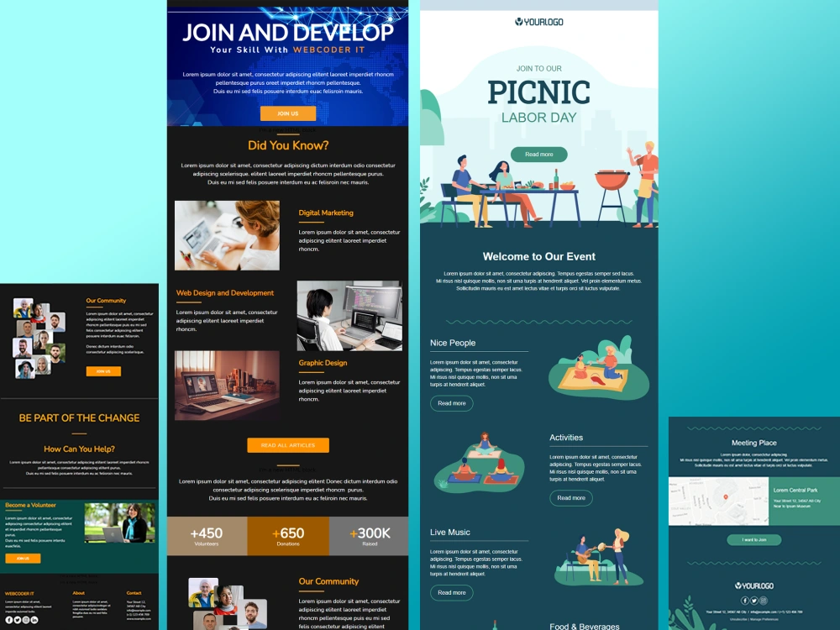Click the Welcome to Our Event heading

coord(539,256)
